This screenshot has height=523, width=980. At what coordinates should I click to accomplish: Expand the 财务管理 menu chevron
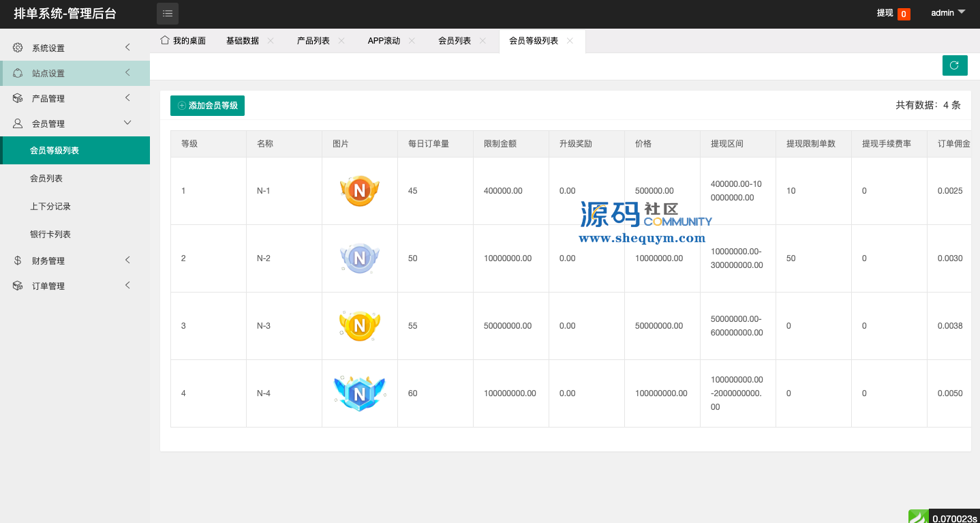(127, 260)
